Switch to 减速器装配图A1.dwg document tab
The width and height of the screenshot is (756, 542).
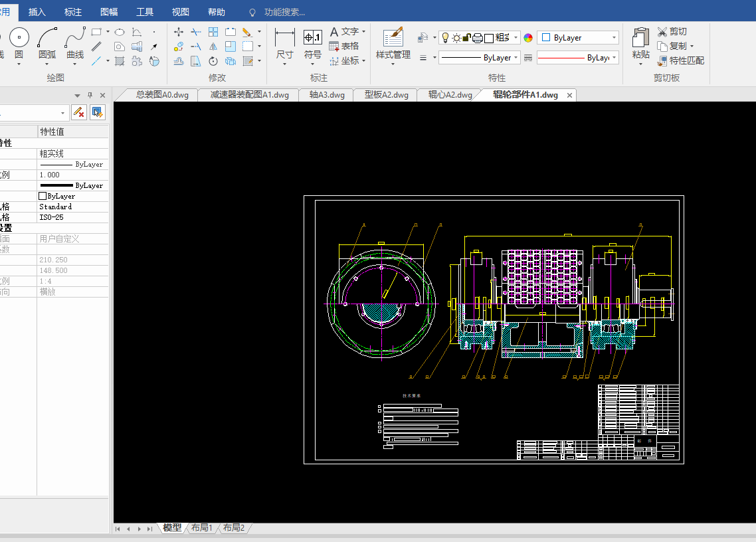249,95
